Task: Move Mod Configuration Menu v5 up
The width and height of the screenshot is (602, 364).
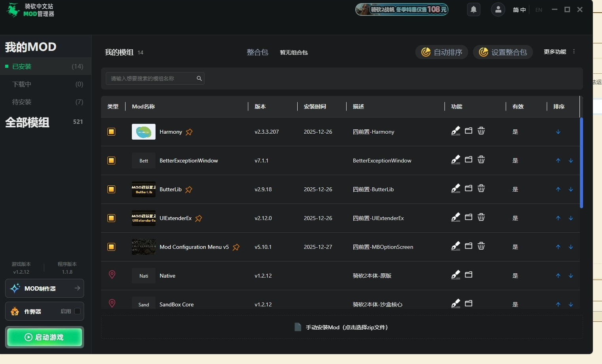Action: pos(558,247)
